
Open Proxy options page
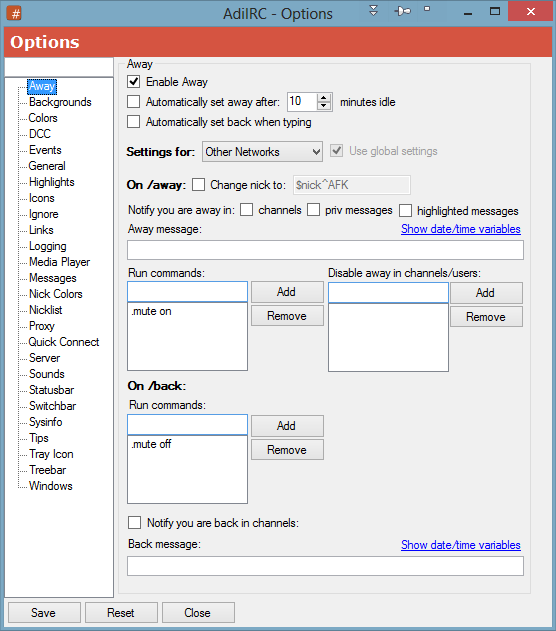pos(42,326)
